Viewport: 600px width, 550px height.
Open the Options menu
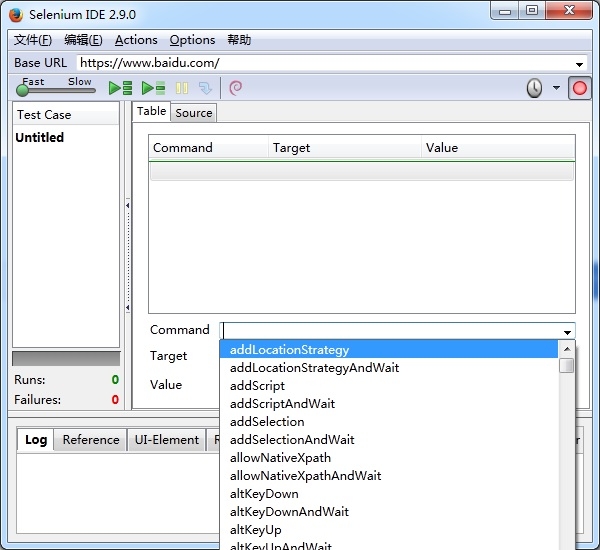tap(192, 40)
